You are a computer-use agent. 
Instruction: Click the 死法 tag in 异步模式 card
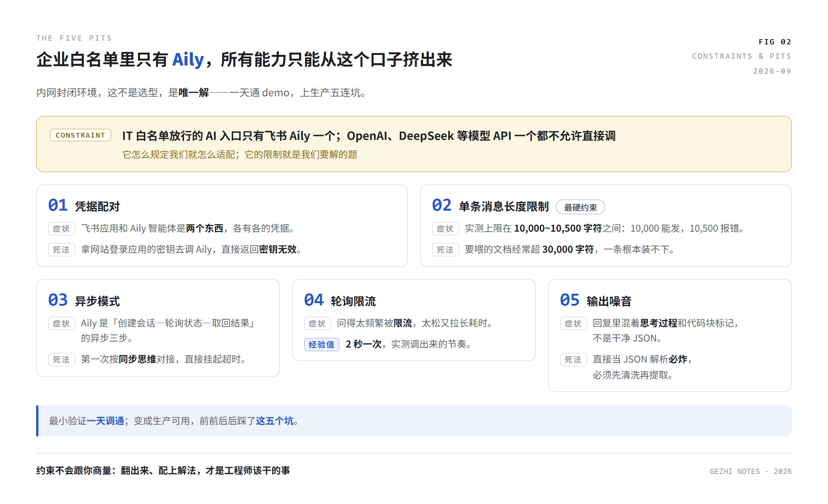coord(61,359)
